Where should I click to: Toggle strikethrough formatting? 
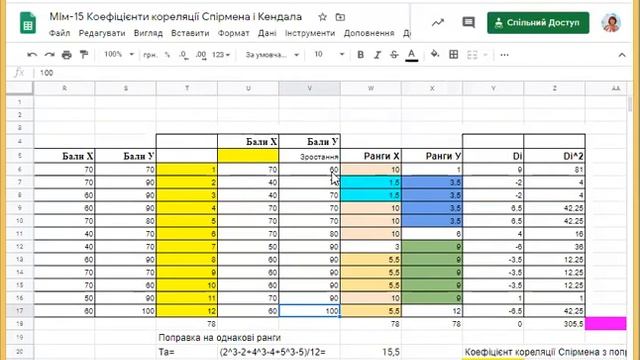click(x=394, y=55)
